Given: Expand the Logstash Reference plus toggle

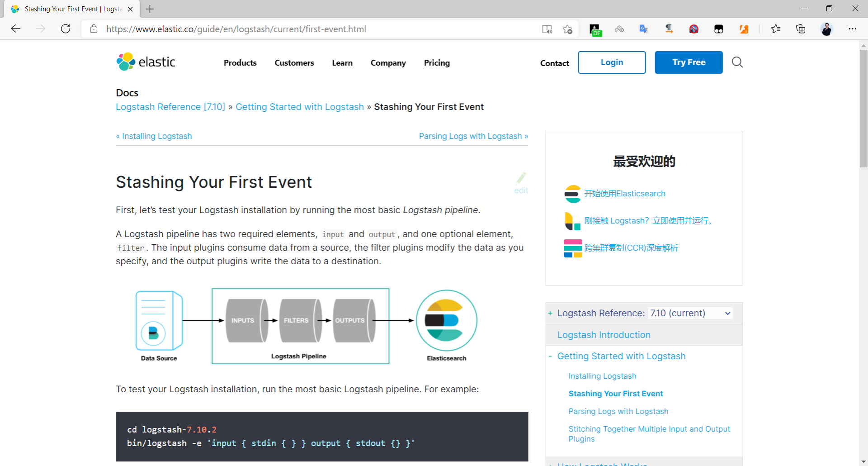Looking at the screenshot, I should pos(550,313).
